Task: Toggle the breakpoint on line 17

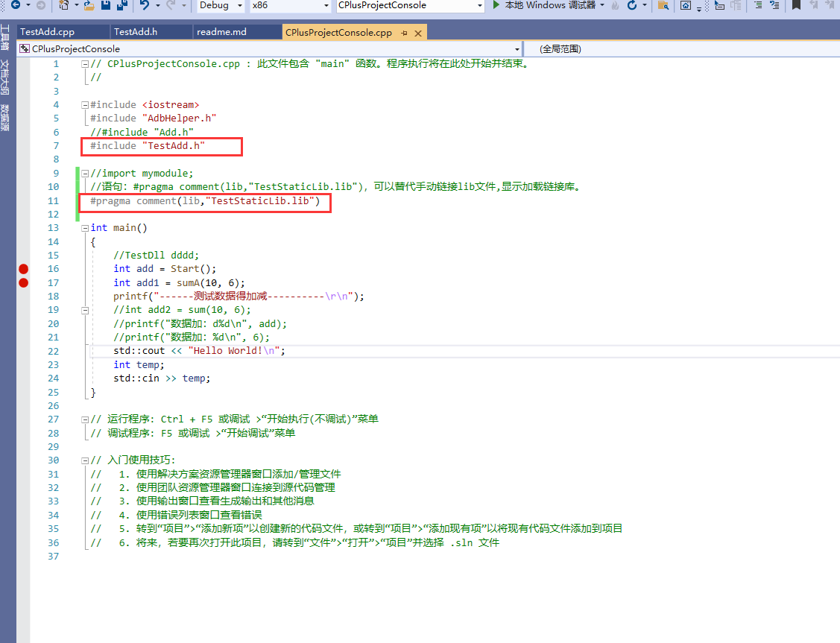Action: (x=24, y=282)
